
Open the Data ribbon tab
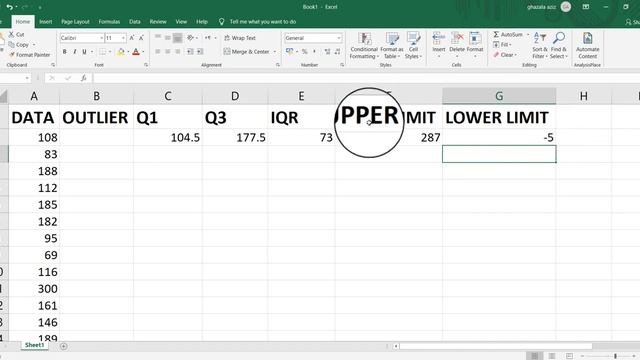pos(135,22)
